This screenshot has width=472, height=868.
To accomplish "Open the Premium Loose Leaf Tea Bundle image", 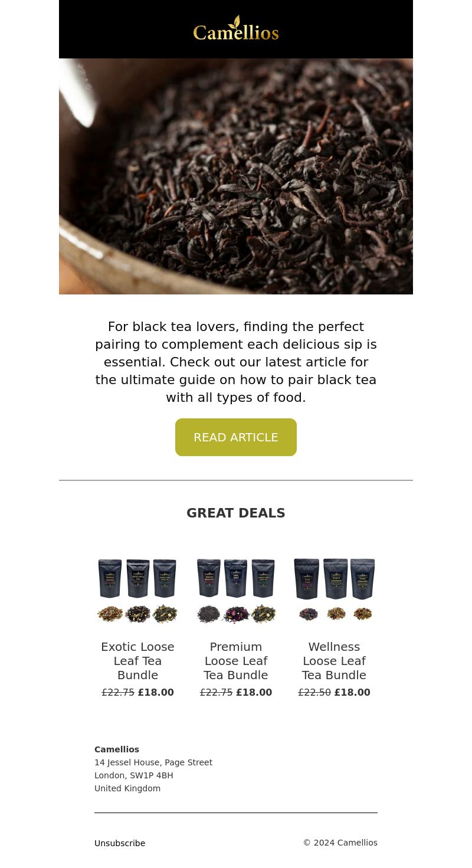I will click(x=236, y=591).
